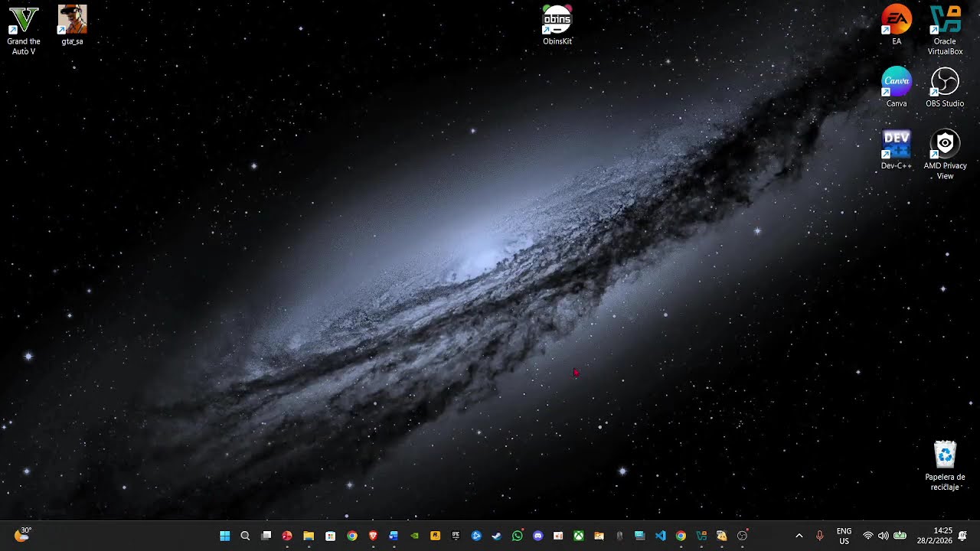Open WhatsApp from the taskbar
The width and height of the screenshot is (980, 551).
coord(517,536)
